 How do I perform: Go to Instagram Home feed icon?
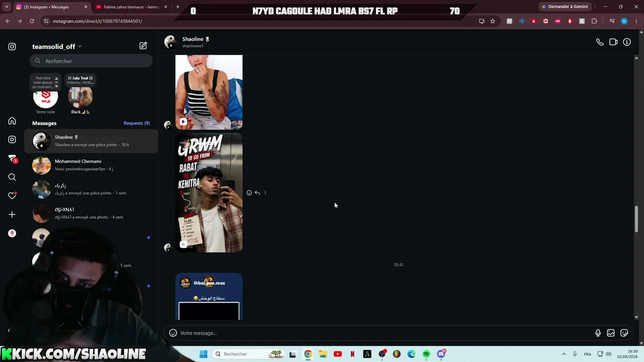(x=12, y=121)
